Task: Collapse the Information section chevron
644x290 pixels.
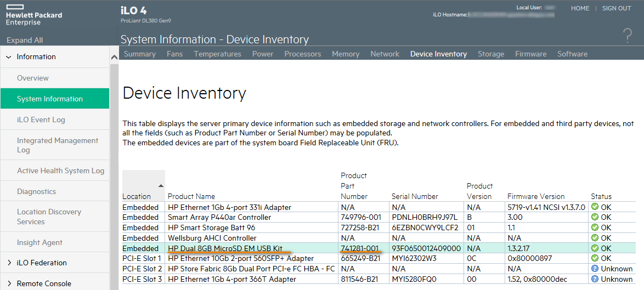Action: (x=9, y=57)
